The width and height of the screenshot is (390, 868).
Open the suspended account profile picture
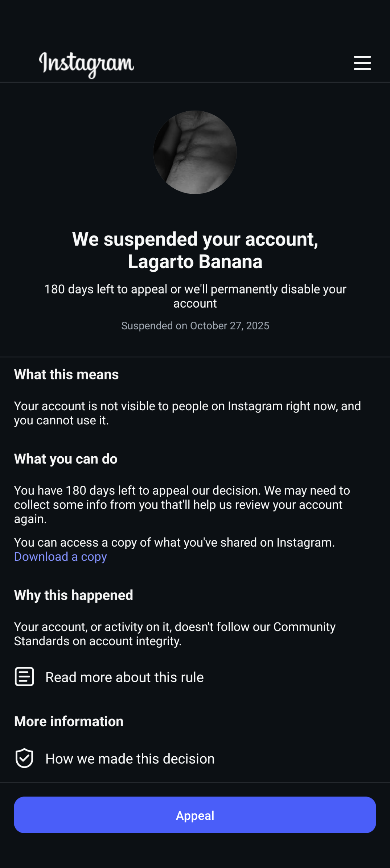(195, 152)
